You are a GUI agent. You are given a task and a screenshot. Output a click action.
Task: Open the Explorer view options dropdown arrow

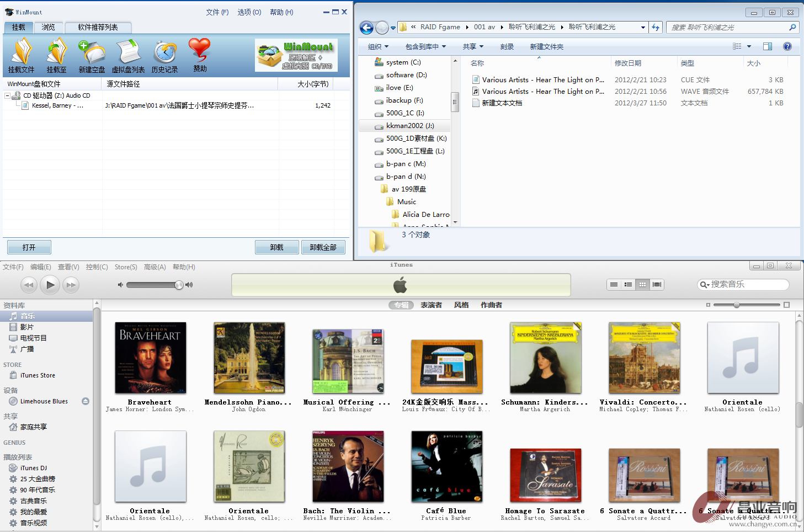click(x=749, y=46)
